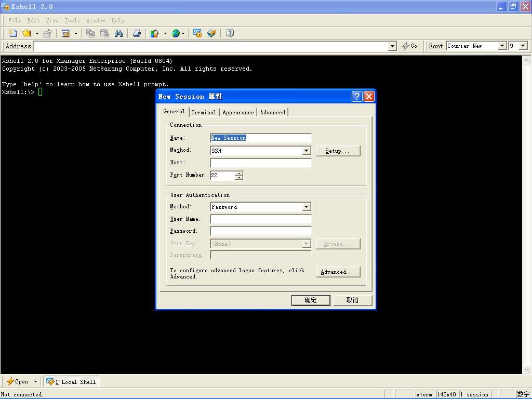Switch to the General tab

tap(174, 112)
